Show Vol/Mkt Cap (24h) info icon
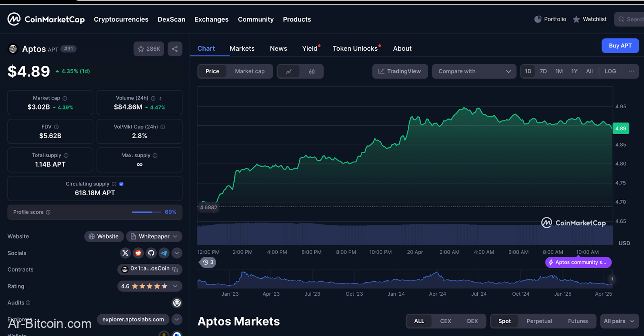 163,127
